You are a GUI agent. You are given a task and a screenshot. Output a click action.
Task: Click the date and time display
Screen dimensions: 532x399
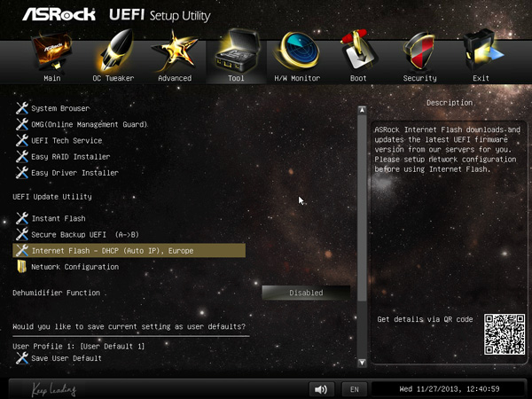(450, 389)
